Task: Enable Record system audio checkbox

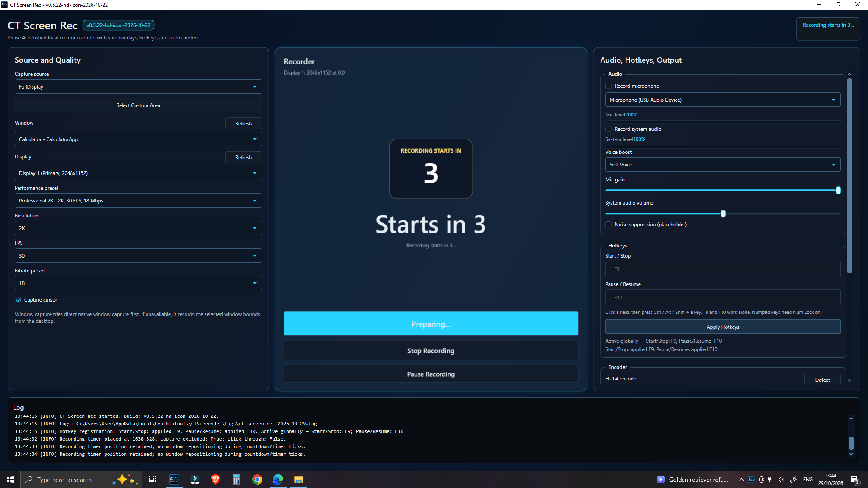Action: coord(609,129)
